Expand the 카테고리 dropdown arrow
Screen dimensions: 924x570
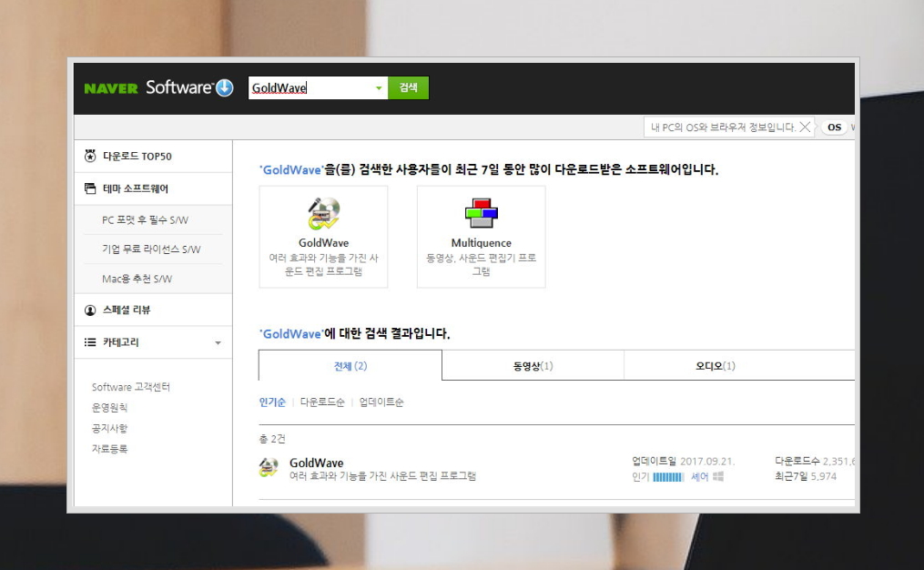pyautogui.click(x=218, y=343)
